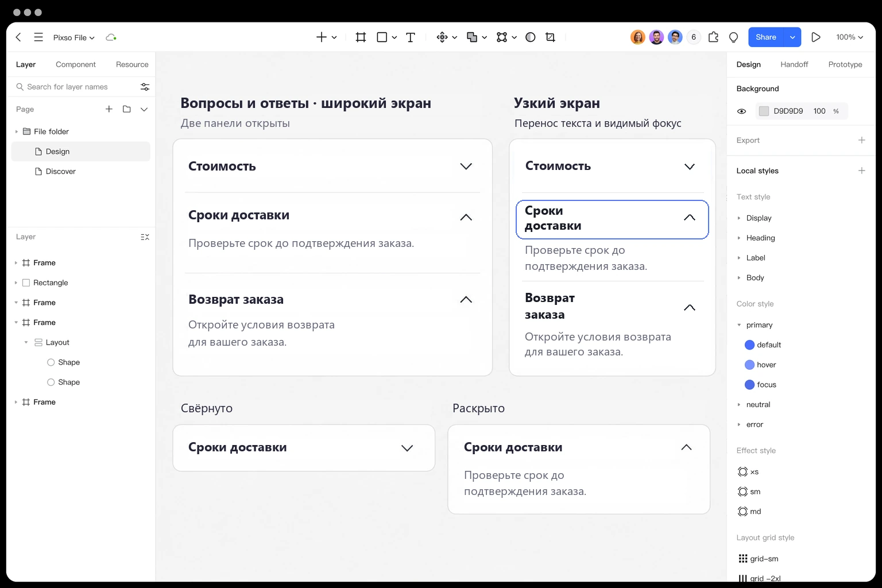Click the mask circle icon
The image size is (882, 588).
(x=531, y=37)
